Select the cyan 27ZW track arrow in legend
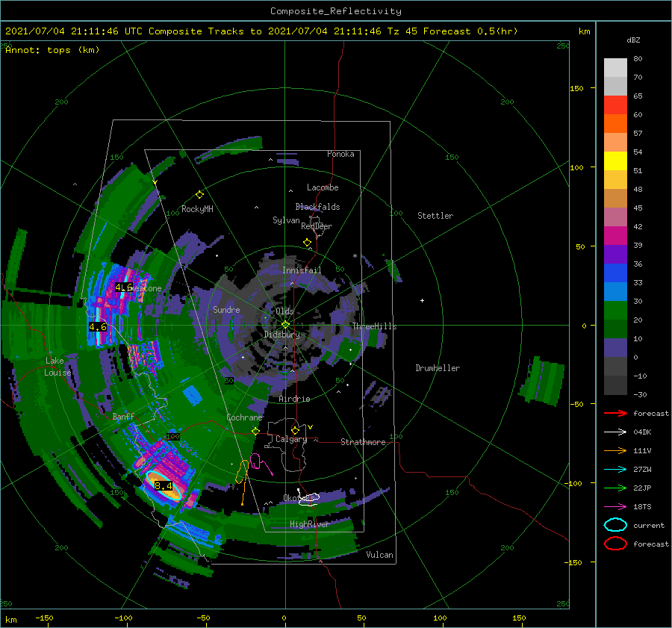This screenshot has width=672, height=628. pos(615,470)
